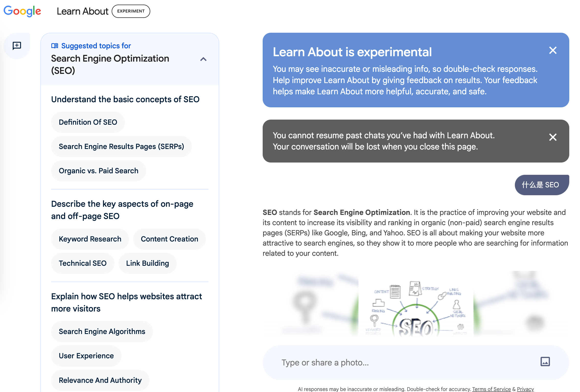Open the Link Building topic

pos(147,263)
